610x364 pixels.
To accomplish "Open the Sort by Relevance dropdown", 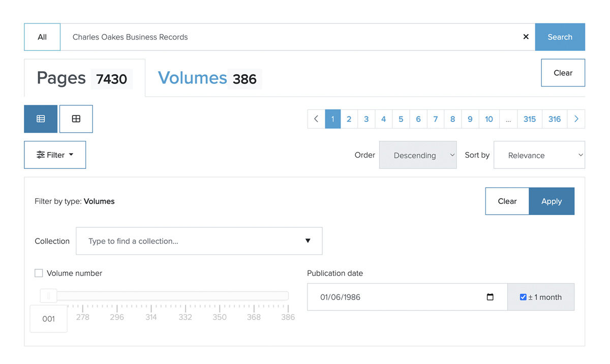I will (x=539, y=155).
